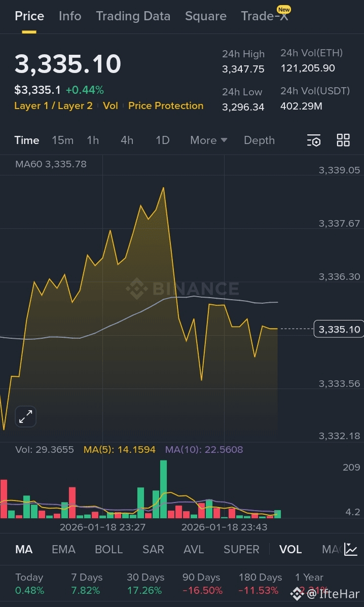Open the Depth chart view
Image resolution: width=364 pixels, height=607 pixels.
[259, 140]
